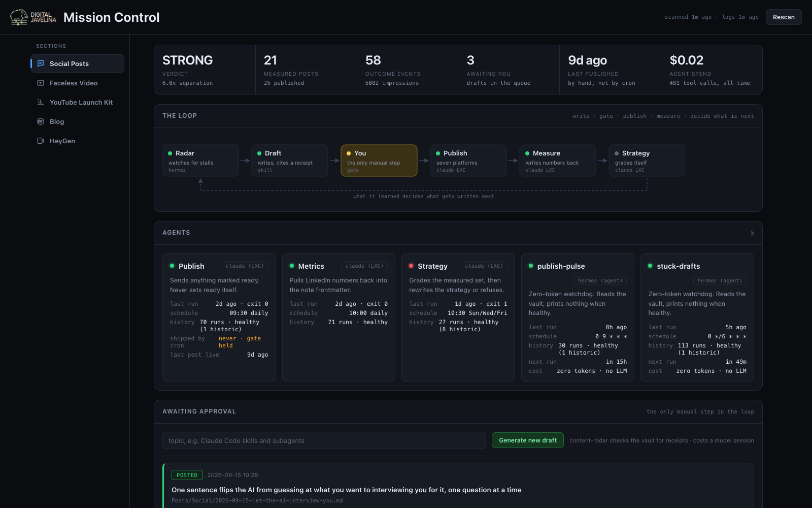Click the claude (LXC) tag on Metrics

tap(364, 266)
